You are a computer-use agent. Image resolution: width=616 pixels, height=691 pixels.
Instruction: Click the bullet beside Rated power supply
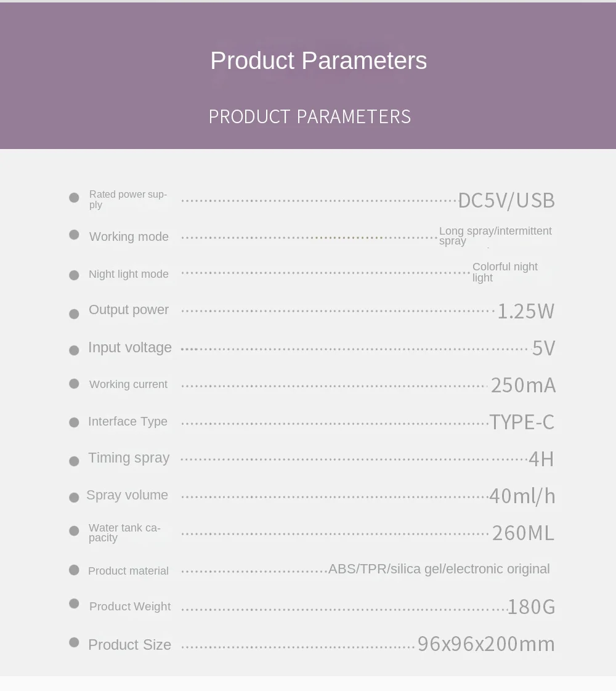pos(74,198)
